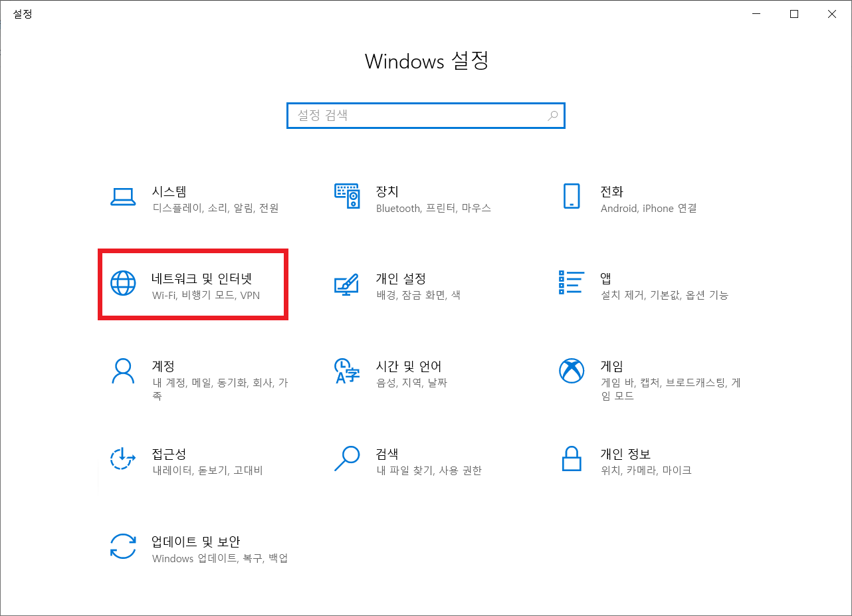Open the 전화 settings label

tap(612, 191)
